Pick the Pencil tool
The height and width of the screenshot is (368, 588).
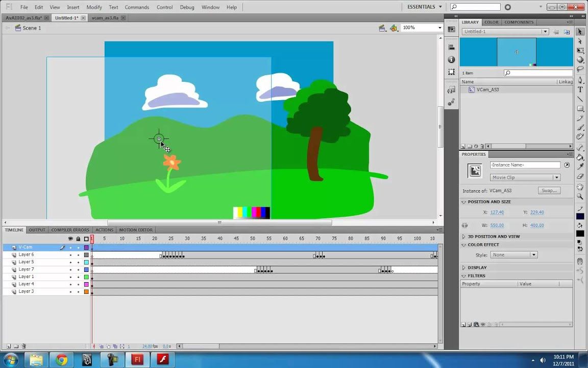coord(580,118)
